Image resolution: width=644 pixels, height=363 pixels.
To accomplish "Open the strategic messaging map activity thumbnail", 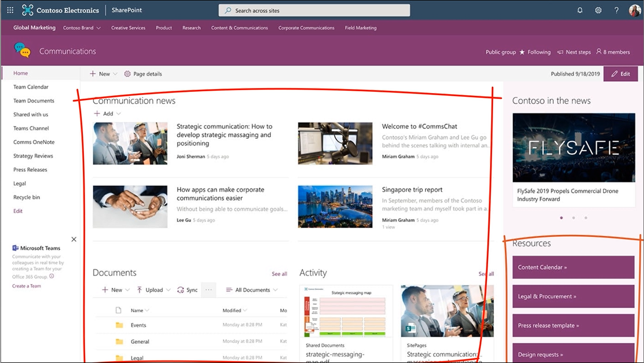I will click(346, 311).
